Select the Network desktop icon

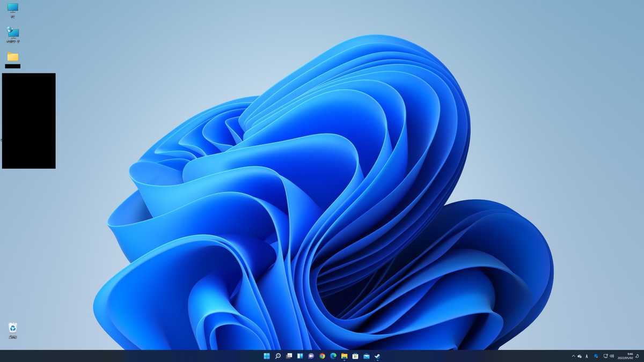tap(13, 35)
